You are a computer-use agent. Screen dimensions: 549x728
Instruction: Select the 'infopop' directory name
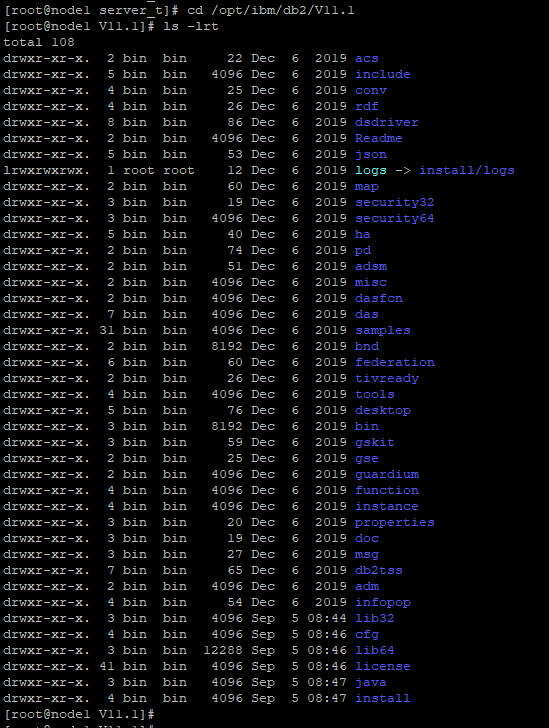point(382,603)
